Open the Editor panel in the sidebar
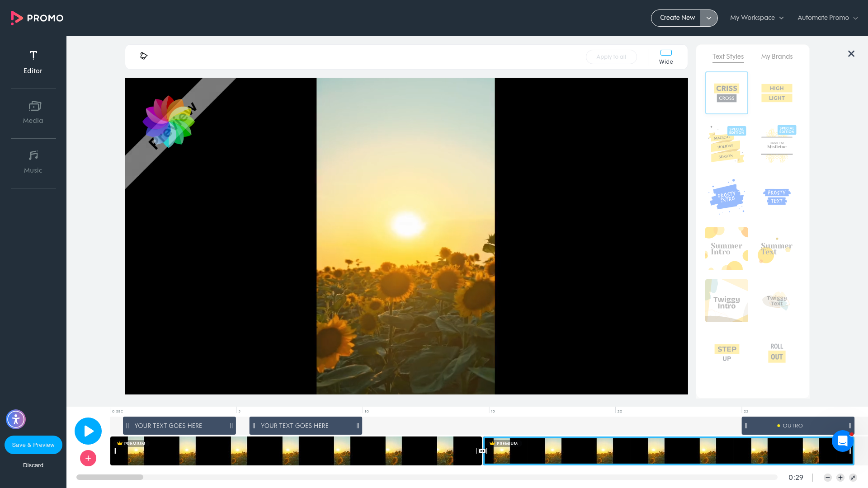The height and width of the screenshot is (488, 868). coord(33,62)
